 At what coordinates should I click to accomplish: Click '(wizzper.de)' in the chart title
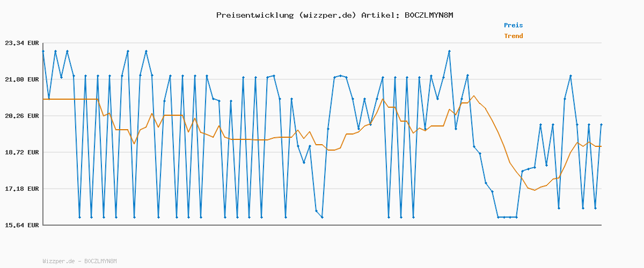[326, 15]
